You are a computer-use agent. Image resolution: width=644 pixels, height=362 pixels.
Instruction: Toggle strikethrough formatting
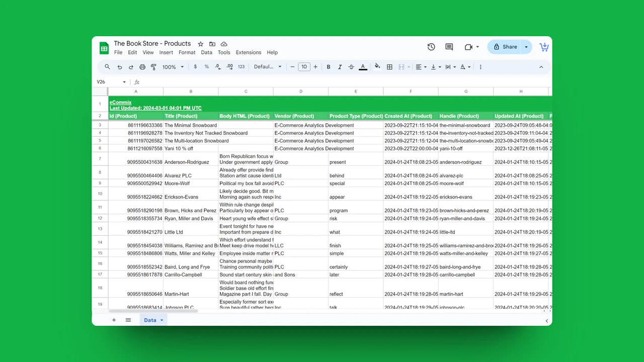(x=351, y=67)
